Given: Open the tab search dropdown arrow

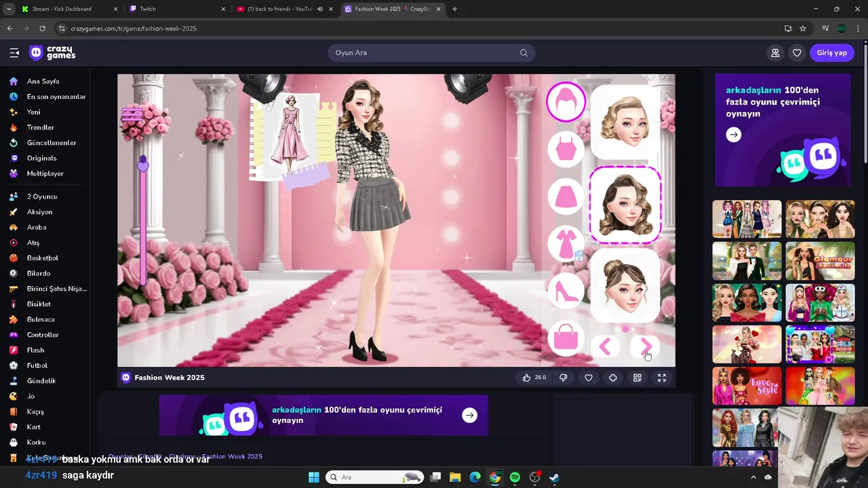Looking at the screenshot, I should tap(8, 9).
